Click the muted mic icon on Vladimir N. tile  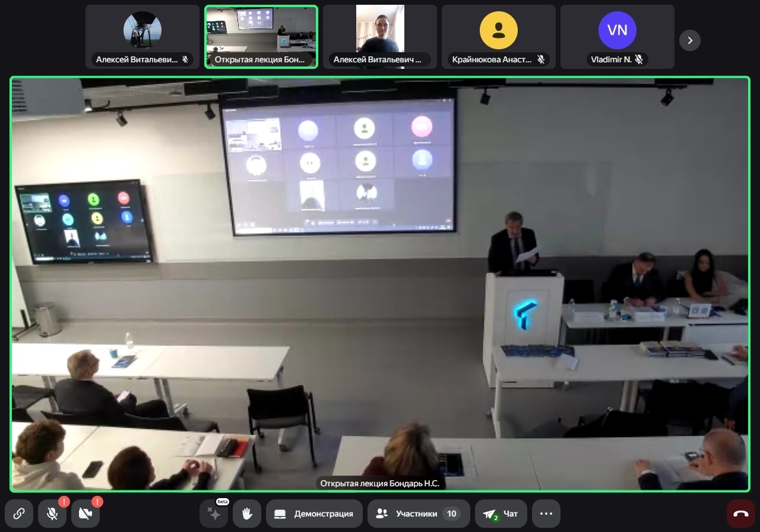pos(639,59)
